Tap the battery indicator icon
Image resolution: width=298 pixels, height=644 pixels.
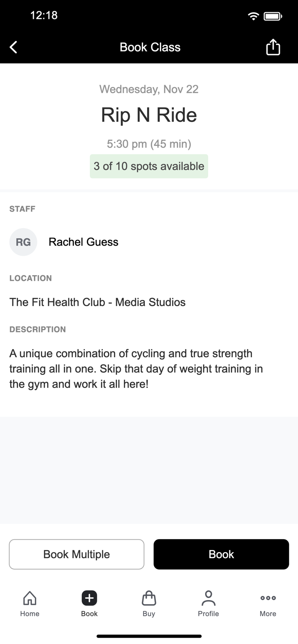[273, 15]
